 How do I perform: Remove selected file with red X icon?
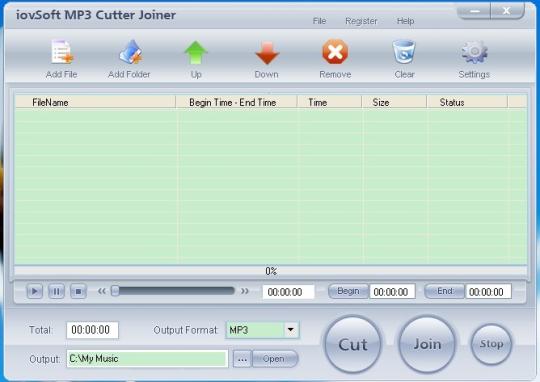tap(335, 52)
